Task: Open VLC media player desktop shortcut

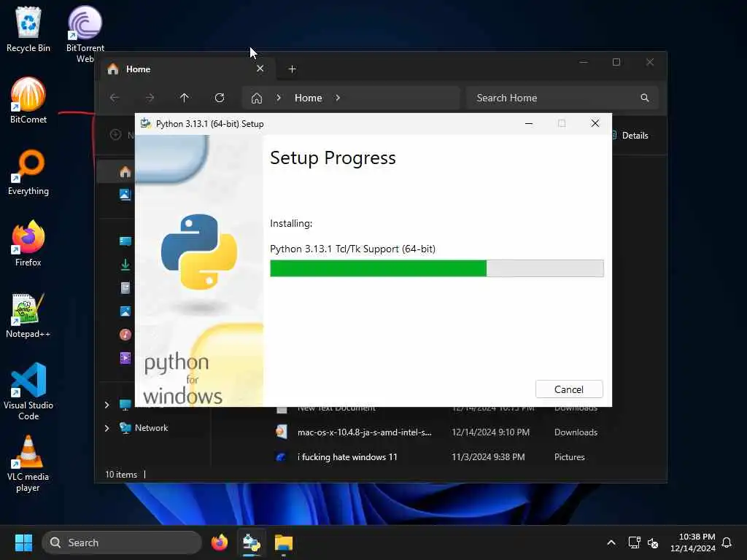Action: tap(28, 463)
